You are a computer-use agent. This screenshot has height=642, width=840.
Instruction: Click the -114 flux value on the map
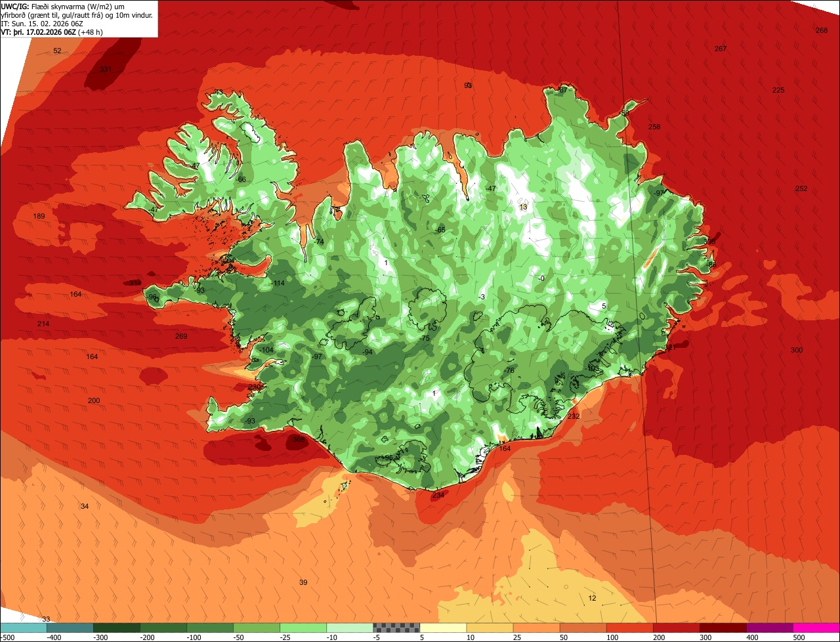[278, 283]
